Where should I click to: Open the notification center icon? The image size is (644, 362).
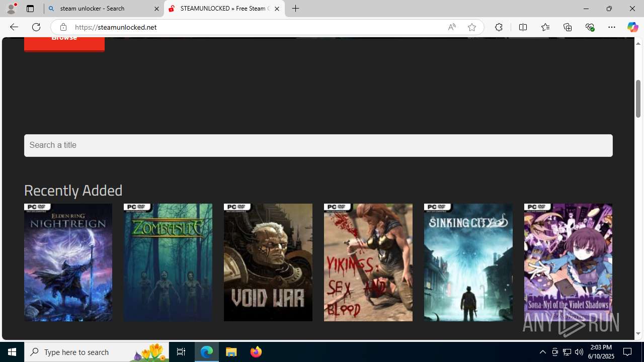click(x=628, y=352)
